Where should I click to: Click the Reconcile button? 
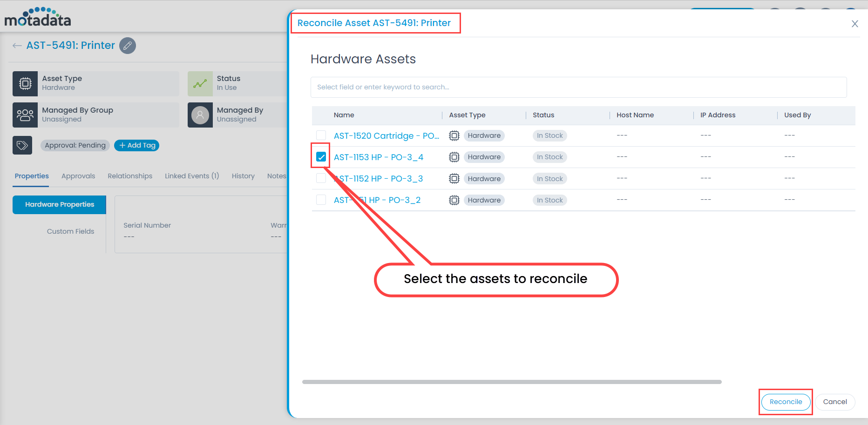tap(786, 402)
